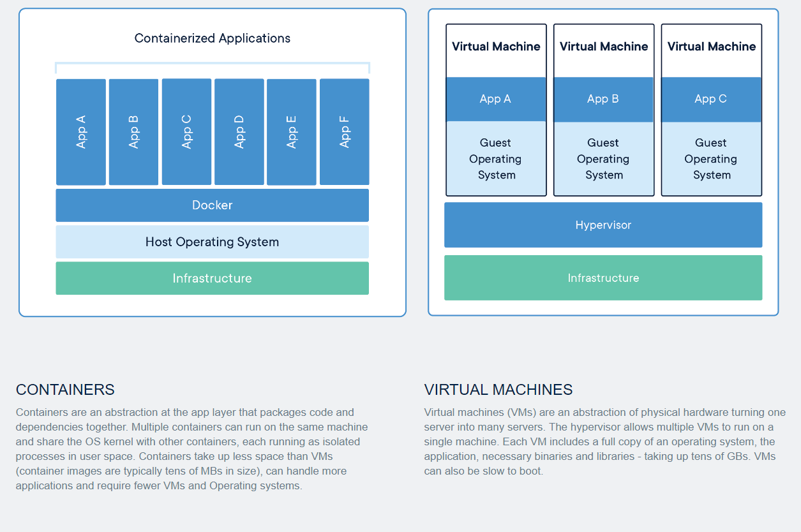Click Infrastructure bar under Host Operating System
The image size is (801, 532).
point(213,278)
